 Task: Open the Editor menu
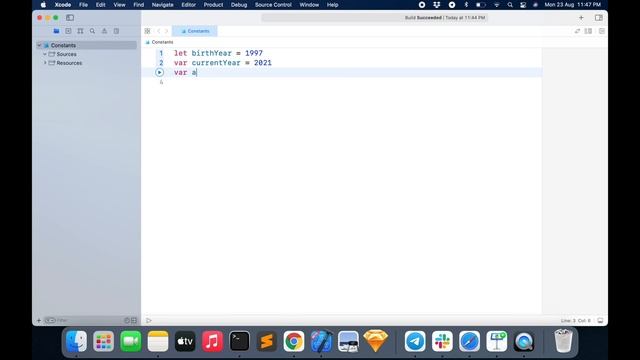coord(189,5)
